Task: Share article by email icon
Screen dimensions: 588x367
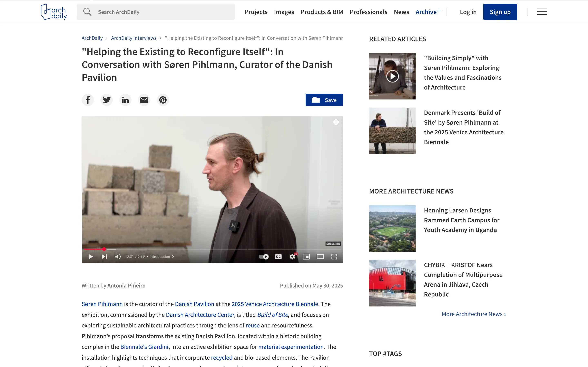Action: pyautogui.click(x=144, y=100)
